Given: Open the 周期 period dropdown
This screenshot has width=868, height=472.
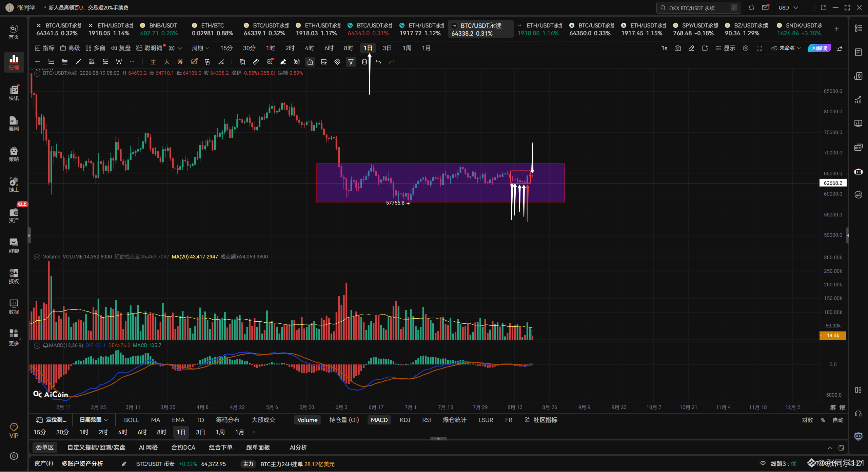Looking at the screenshot, I should click(200, 48).
